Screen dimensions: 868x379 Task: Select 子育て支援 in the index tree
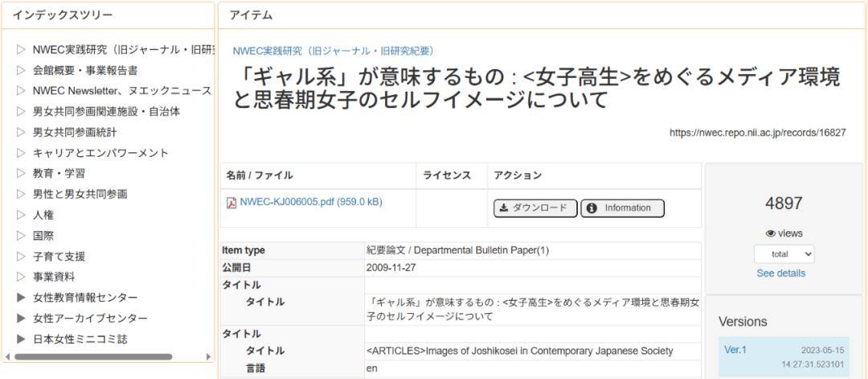click(x=59, y=257)
